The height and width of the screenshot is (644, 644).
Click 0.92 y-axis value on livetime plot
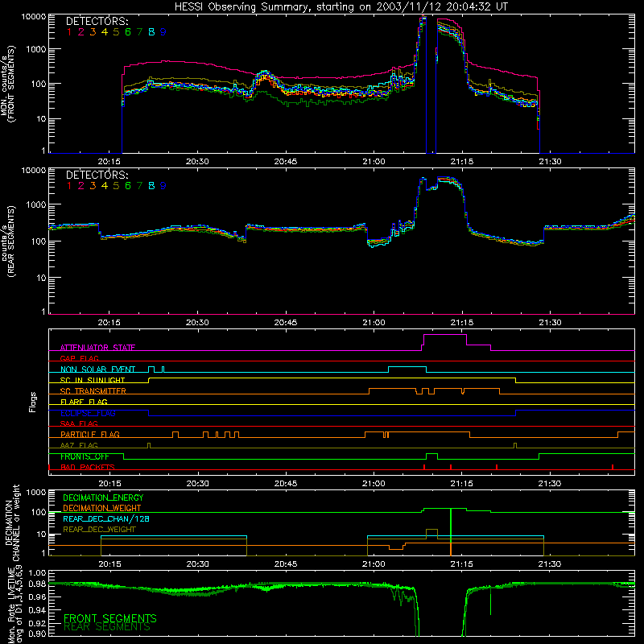[37, 623]
